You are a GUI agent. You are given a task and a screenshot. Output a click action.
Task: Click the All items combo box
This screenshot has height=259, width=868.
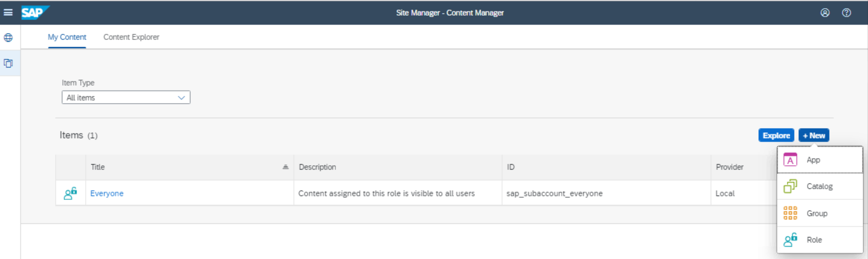coord(119,98)
